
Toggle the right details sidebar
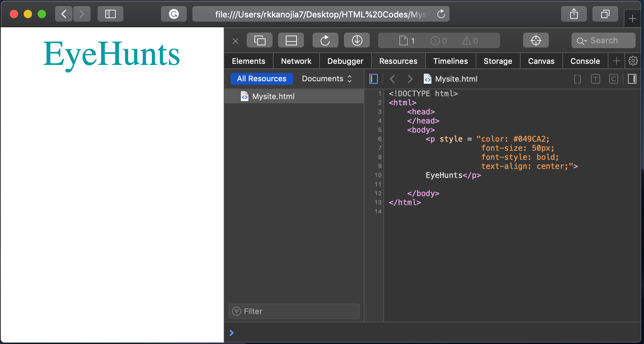[632, 79]
